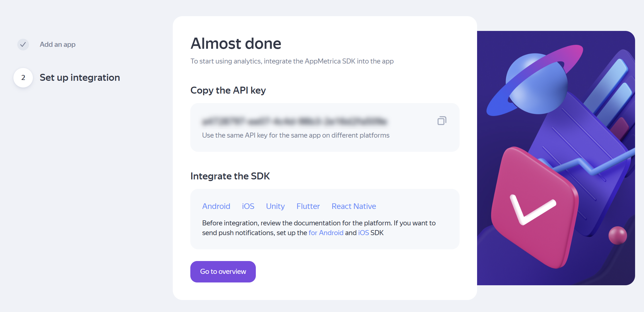Click the small pink sphere in the illustration

pos(618,235)
